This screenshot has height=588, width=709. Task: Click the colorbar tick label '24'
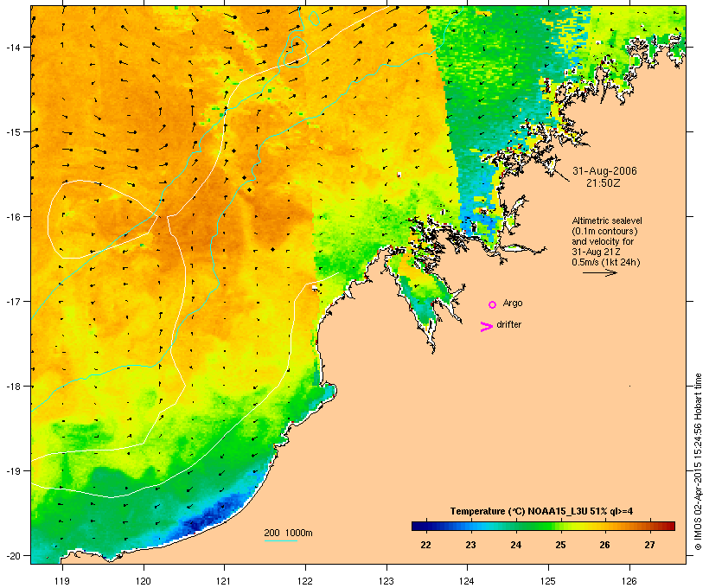tap(515, 545)
